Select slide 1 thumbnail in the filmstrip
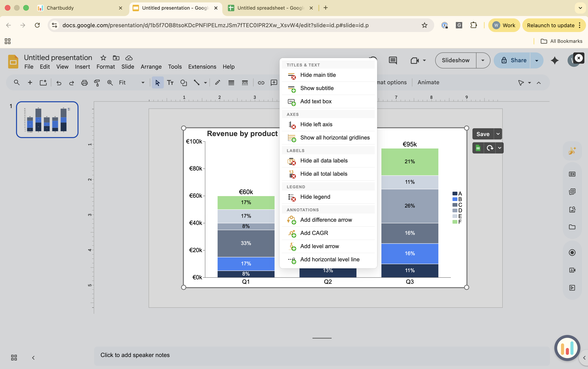Screen dimensions: 588x369 [47, 119]
